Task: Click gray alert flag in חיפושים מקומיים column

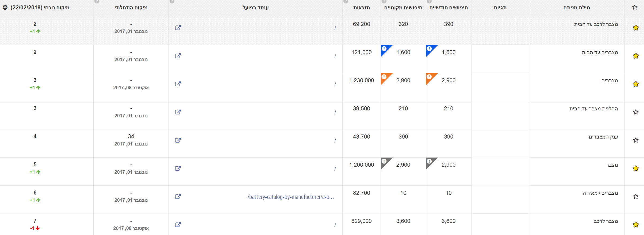Action: [x=385, y=162]
